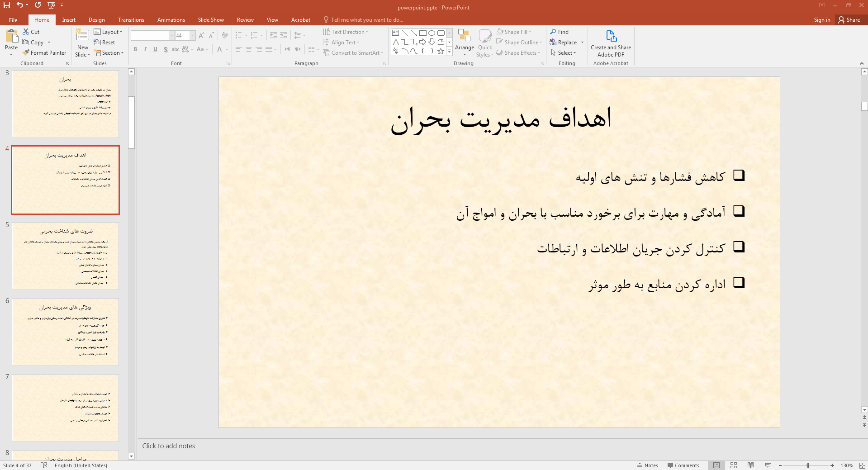
Task: Toggle text Shadow
Action: tap(166, 49)
